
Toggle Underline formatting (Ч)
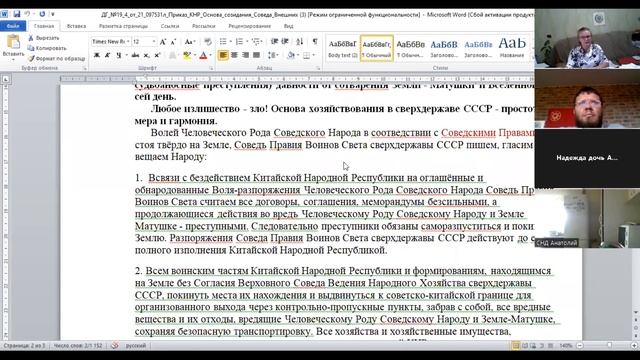pyautogui.click(x=118, y=55)
